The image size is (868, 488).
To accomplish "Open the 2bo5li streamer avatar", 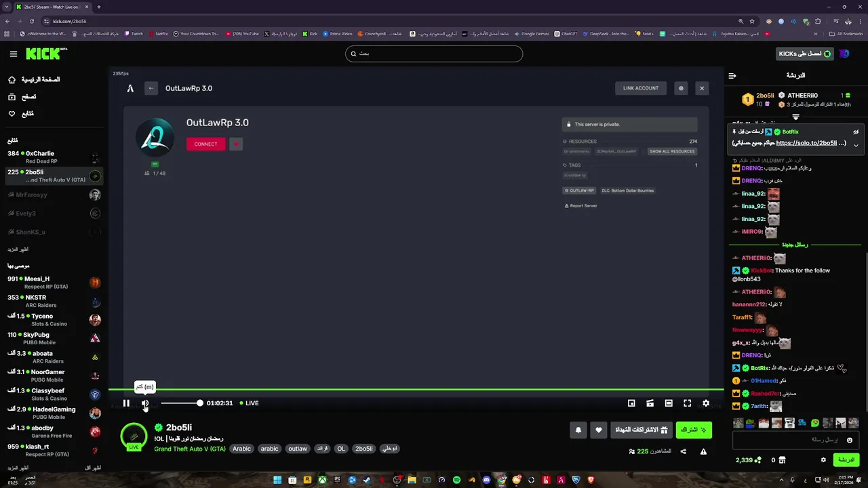I will pos(134,436).
